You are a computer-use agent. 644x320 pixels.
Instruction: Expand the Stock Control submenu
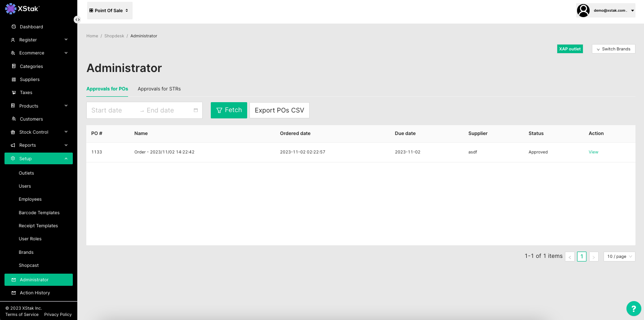(x=66, y=132)
